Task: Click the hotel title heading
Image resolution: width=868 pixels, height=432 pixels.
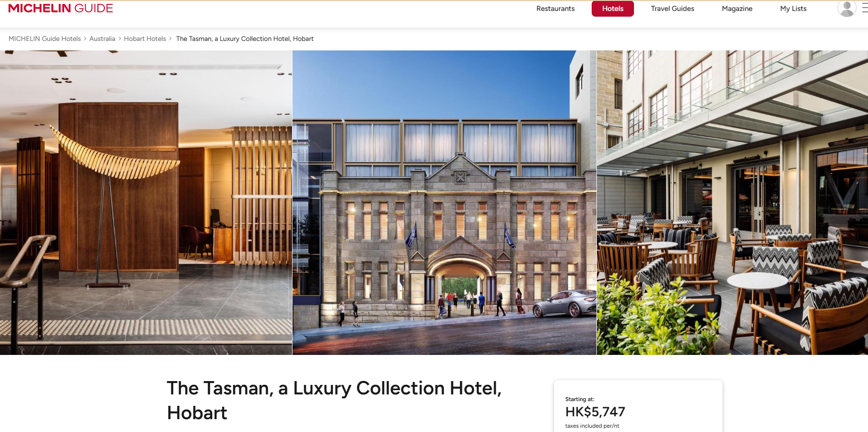Action: pos(334,401)
